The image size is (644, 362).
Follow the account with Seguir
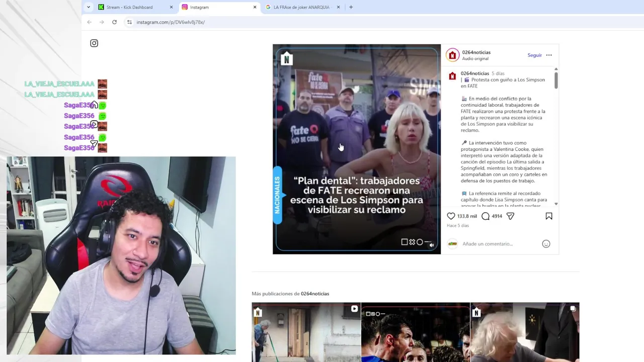(x=534, y=55)
